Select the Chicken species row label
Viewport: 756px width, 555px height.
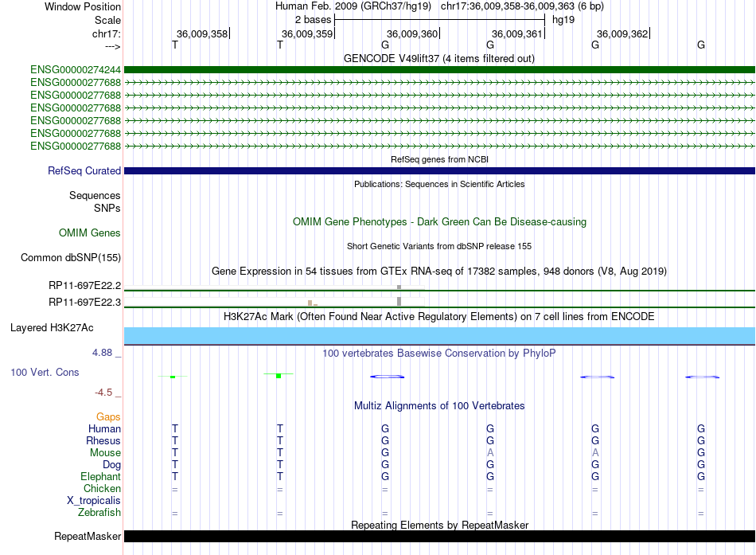(102, 488)
